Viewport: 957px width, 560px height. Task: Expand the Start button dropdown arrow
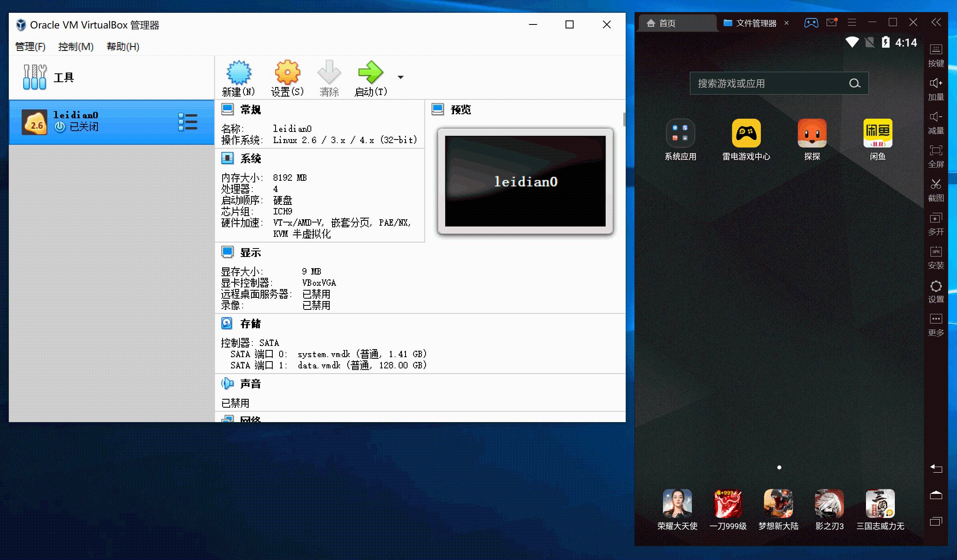tap(400, 77)
